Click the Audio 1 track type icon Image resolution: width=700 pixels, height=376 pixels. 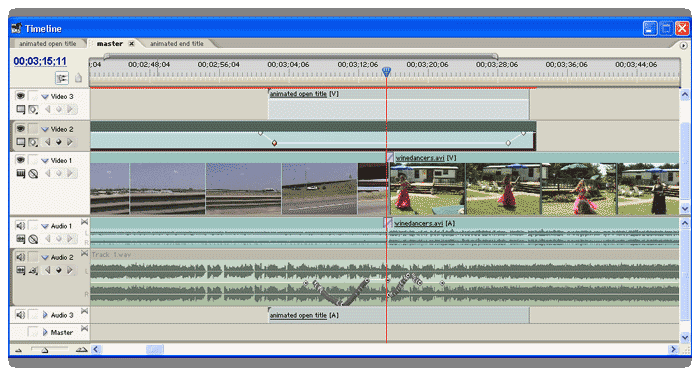point(84,222)
